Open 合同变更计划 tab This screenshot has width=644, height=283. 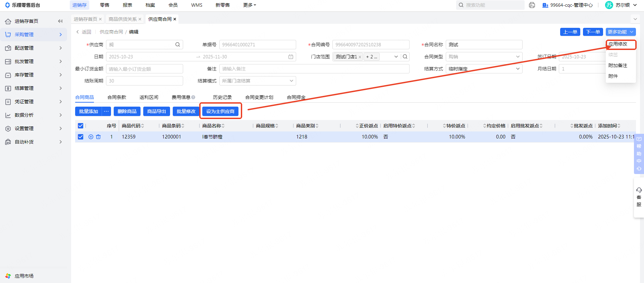click(x=259, y=97)
